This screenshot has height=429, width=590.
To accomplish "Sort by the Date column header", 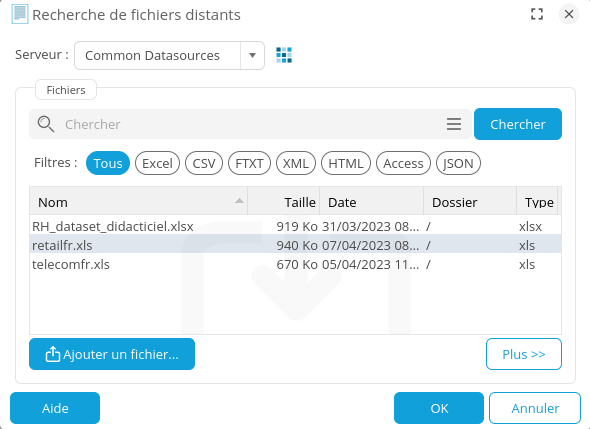I will point(372,202).
